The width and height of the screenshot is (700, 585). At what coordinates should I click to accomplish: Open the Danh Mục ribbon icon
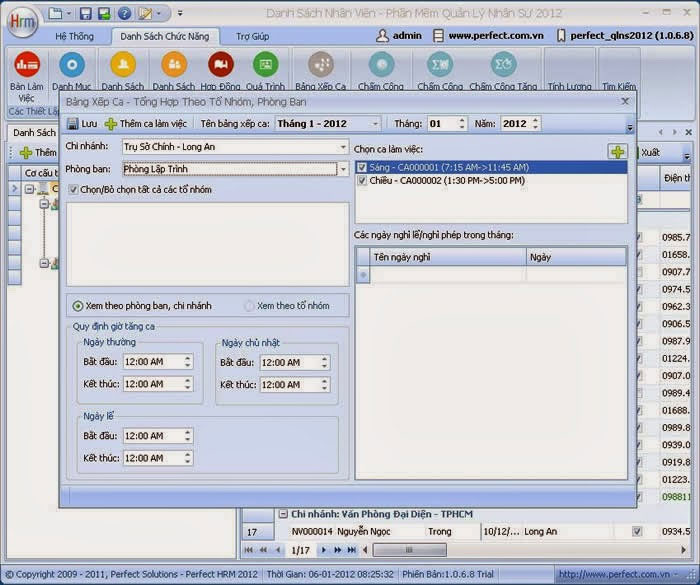pyautogui.click(x=72, y=66)
